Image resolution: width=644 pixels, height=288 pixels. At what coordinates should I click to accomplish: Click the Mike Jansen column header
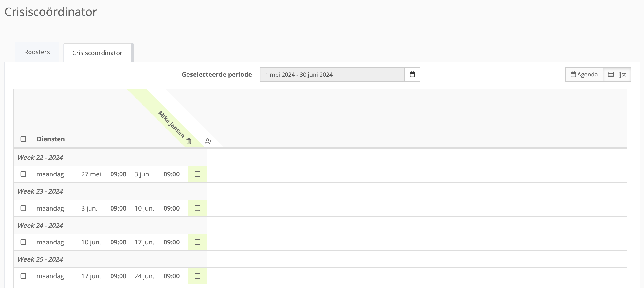[x=171, y=124]
